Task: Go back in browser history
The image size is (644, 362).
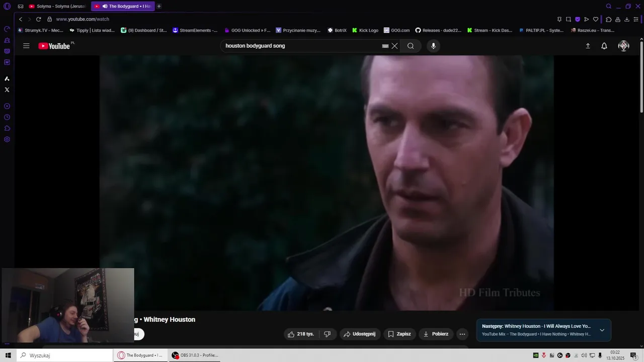Action: [21, 19]
